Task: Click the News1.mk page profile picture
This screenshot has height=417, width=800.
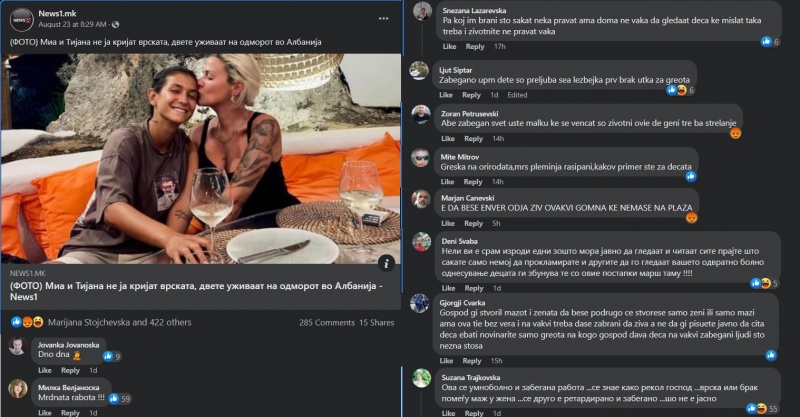Action: tap(21, 19)
